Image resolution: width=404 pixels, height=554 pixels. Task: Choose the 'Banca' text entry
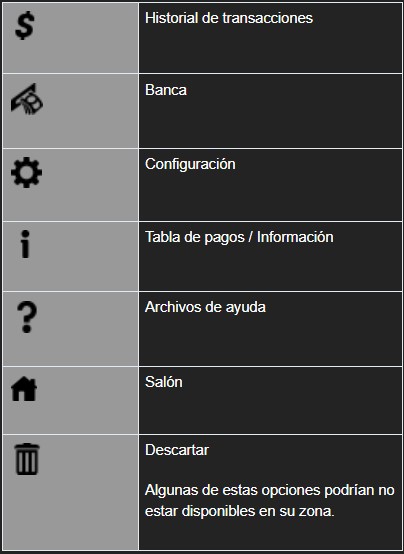click(166, 90)
